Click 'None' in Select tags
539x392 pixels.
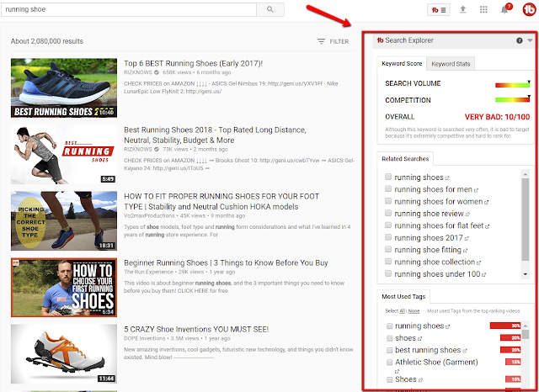tap(414, 311)
